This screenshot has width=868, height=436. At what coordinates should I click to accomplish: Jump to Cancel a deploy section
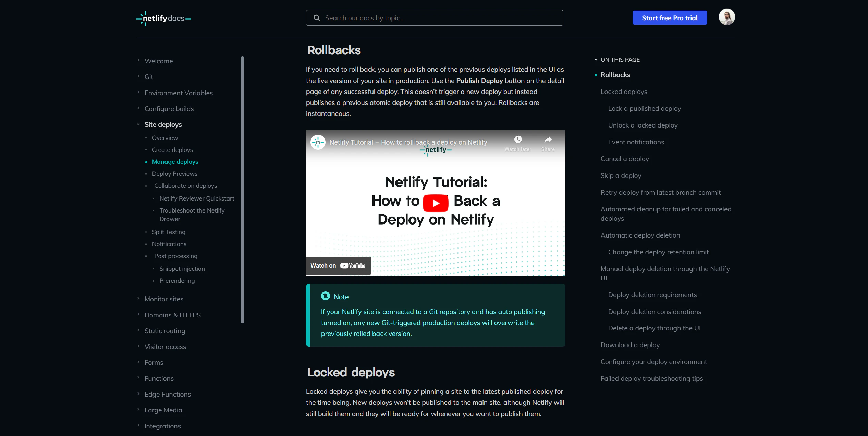[624, 159]
